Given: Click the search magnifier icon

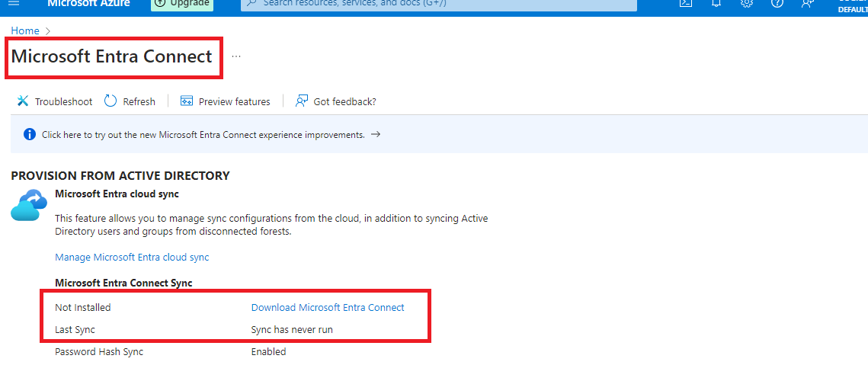Looking at the screenshot, I should point(252,3).
